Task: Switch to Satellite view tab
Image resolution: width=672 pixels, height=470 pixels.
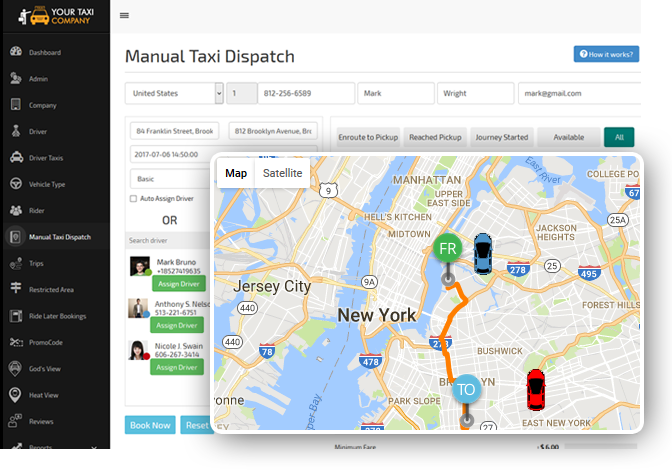Action: pos(282,173)
